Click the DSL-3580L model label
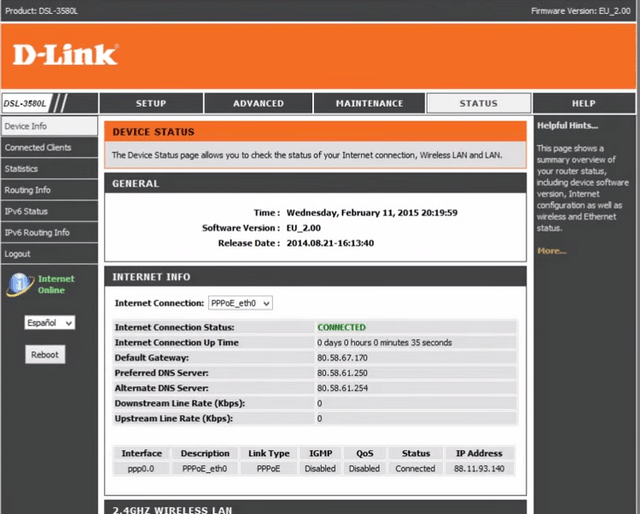The width and height of the screenshot is (640, 514). pyautogui.click(x=25, y=103)
